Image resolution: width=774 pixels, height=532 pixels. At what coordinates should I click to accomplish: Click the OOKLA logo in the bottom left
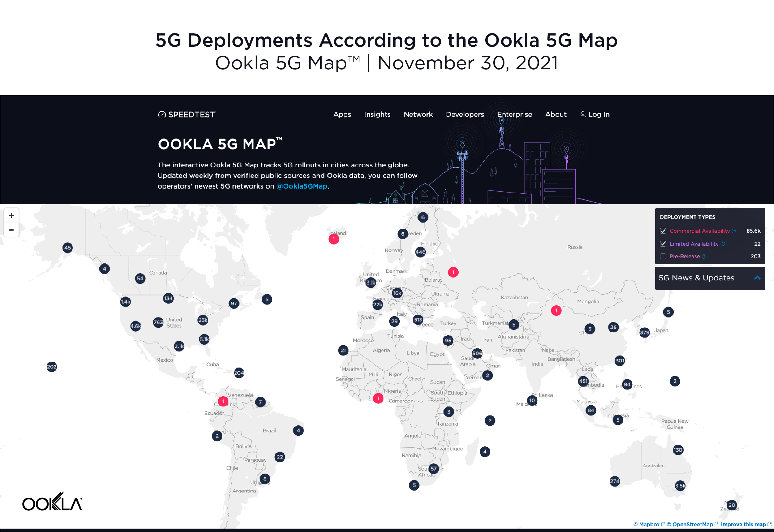(53, 501)
